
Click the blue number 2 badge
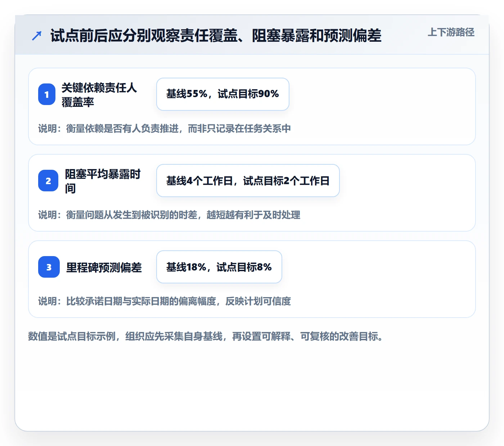(48, 181)
